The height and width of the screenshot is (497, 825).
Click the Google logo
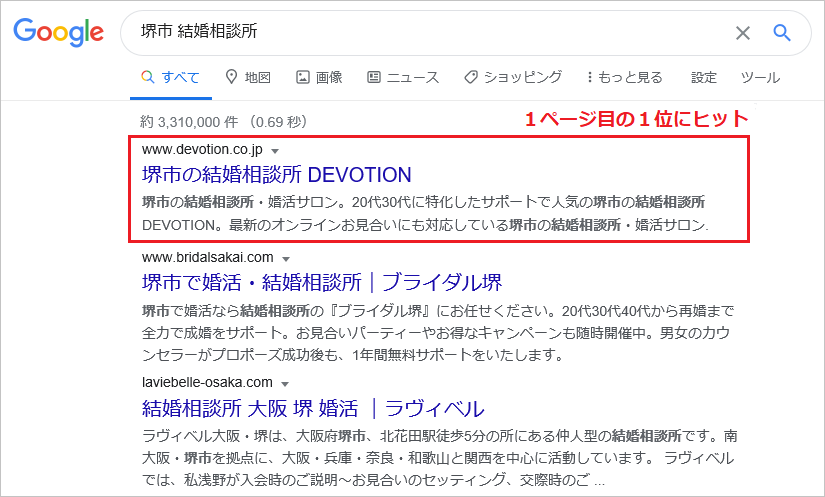coord(58,32)
